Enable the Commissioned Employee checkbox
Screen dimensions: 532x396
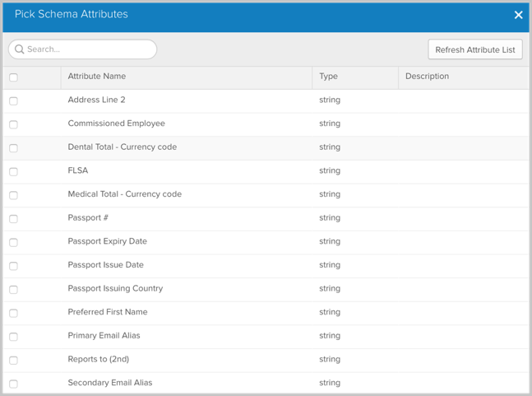click(x=13, y=124)
